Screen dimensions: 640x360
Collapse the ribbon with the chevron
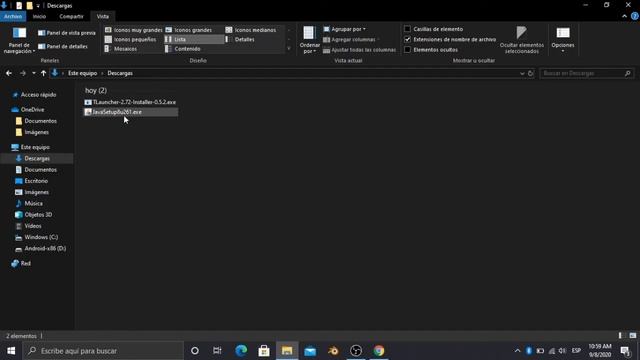(x=624, y=16)
